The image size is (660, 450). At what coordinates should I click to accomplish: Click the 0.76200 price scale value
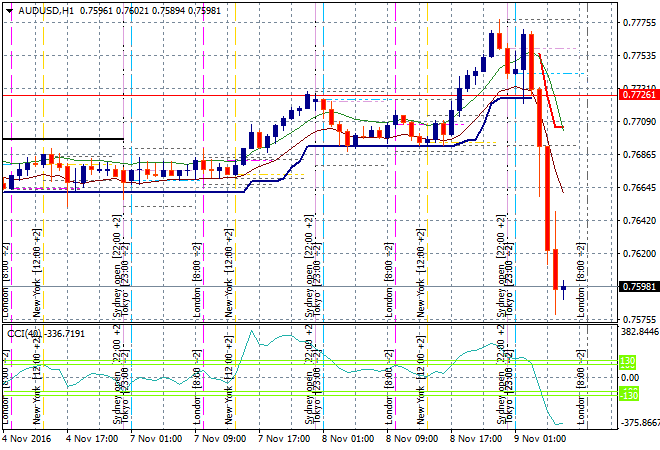tap(639, 253)
